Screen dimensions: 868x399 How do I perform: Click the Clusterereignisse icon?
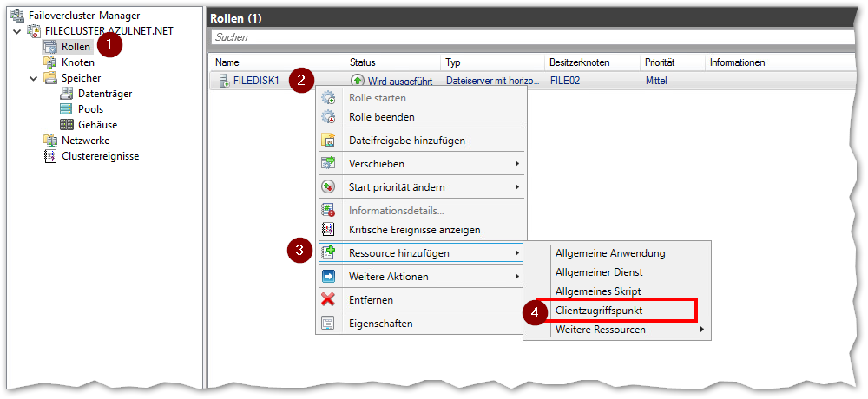point(50,156)
